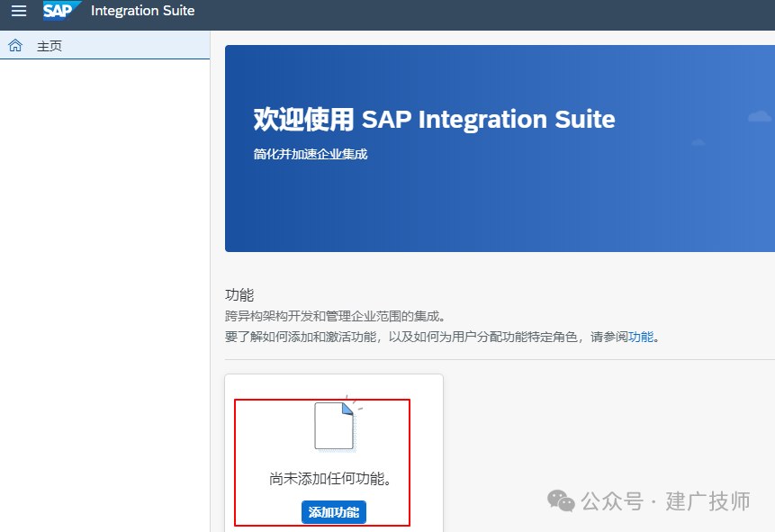This screenshot has width=775, height=532.
Task: Click the 尚未添加任何功能。 message
Action: [330, 479]
